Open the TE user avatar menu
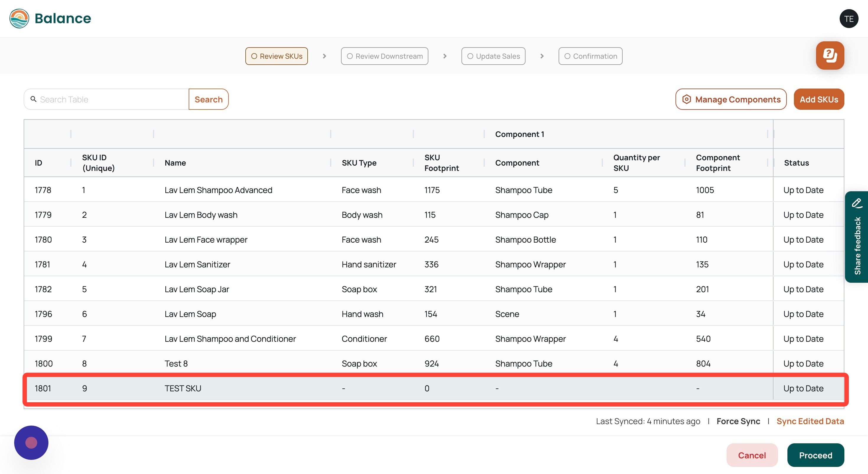Image resolution: width=868 pixels, height=474 pixels. point(849,19)
